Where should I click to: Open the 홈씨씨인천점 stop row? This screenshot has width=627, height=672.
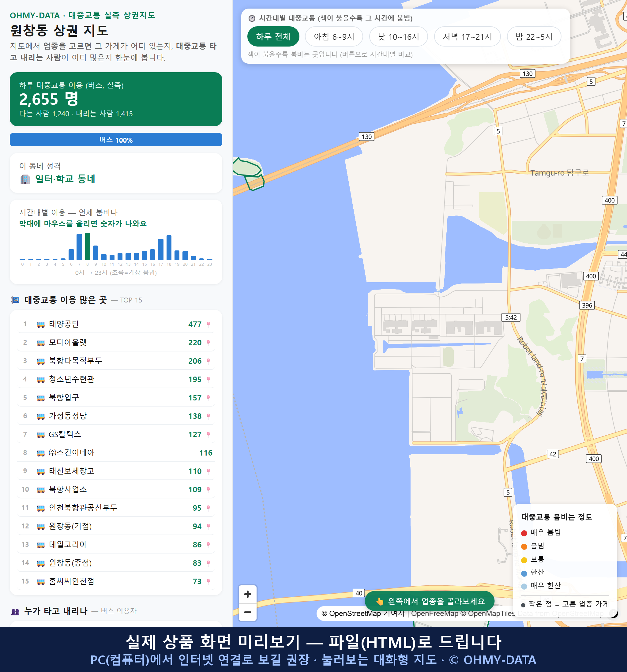coord(116,581)
